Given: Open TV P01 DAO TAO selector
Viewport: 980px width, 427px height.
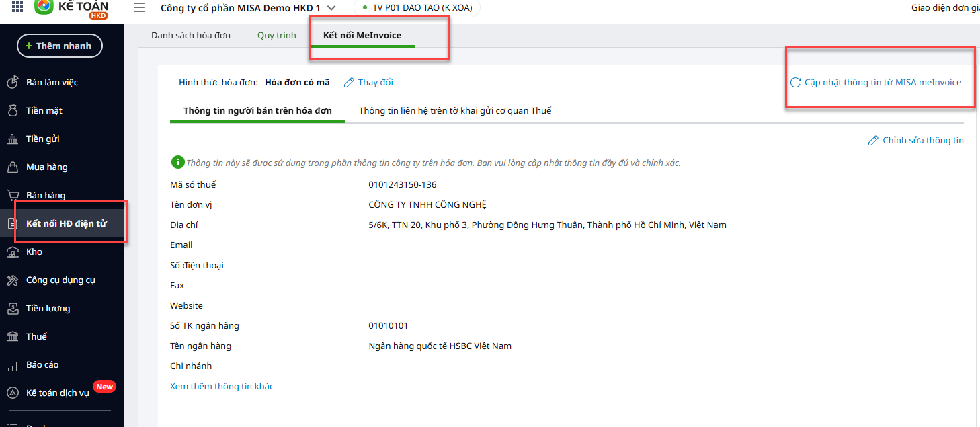Looking at the screenshot, I should click(x=417, y=8).
